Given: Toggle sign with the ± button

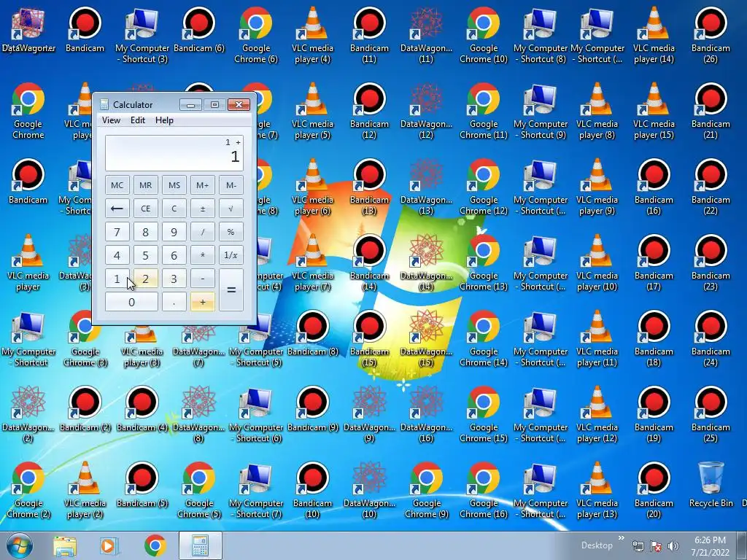Looking at the screenshot, I should [x=203, y=209].
